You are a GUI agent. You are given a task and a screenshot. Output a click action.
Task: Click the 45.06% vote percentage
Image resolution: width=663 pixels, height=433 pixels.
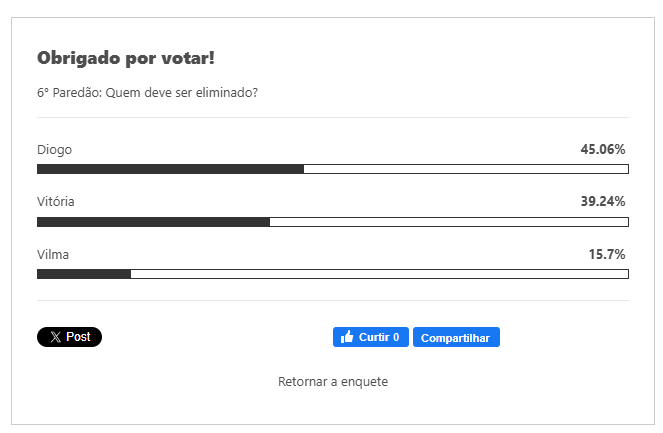(602, 150)
